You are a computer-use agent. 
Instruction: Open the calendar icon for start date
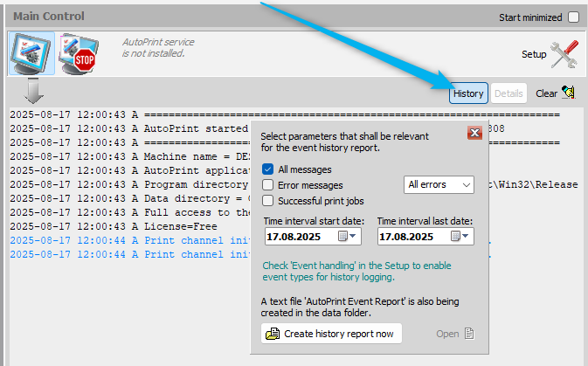click(x=342, y=236)
